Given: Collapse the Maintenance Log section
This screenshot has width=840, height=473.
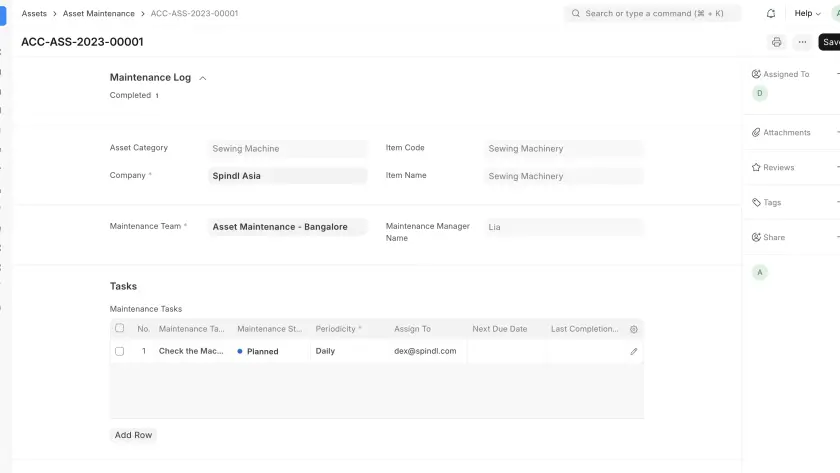Looking at the screenshot, I should (x=203, y=78).
